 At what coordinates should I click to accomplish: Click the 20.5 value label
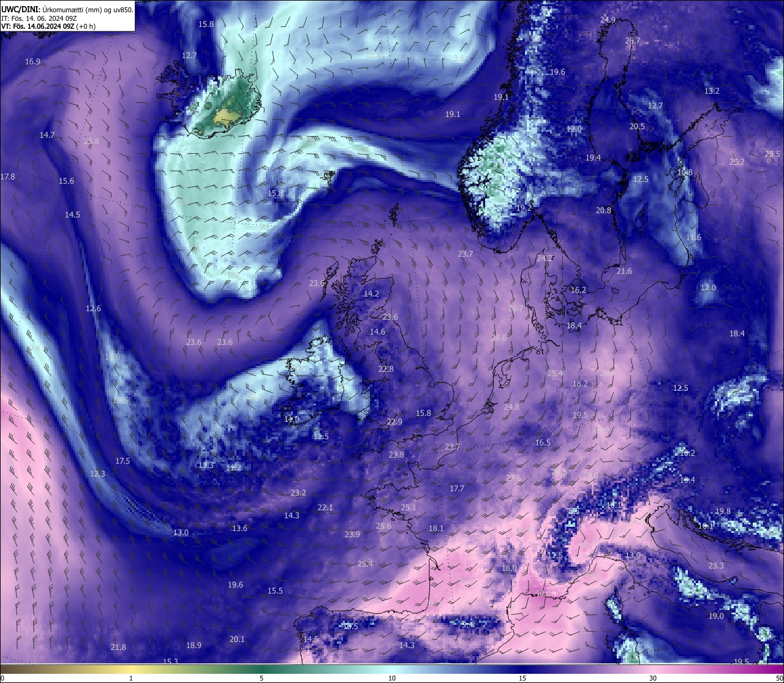[637, 126]
